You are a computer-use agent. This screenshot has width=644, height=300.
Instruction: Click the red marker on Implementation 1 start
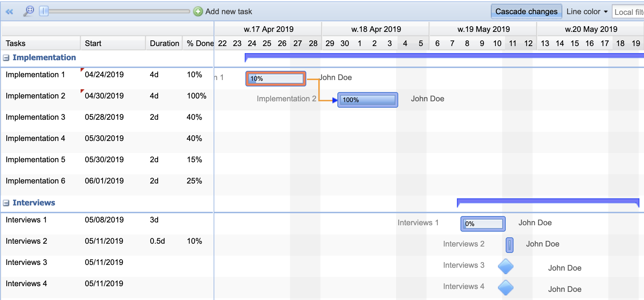[x=82, y=69]
